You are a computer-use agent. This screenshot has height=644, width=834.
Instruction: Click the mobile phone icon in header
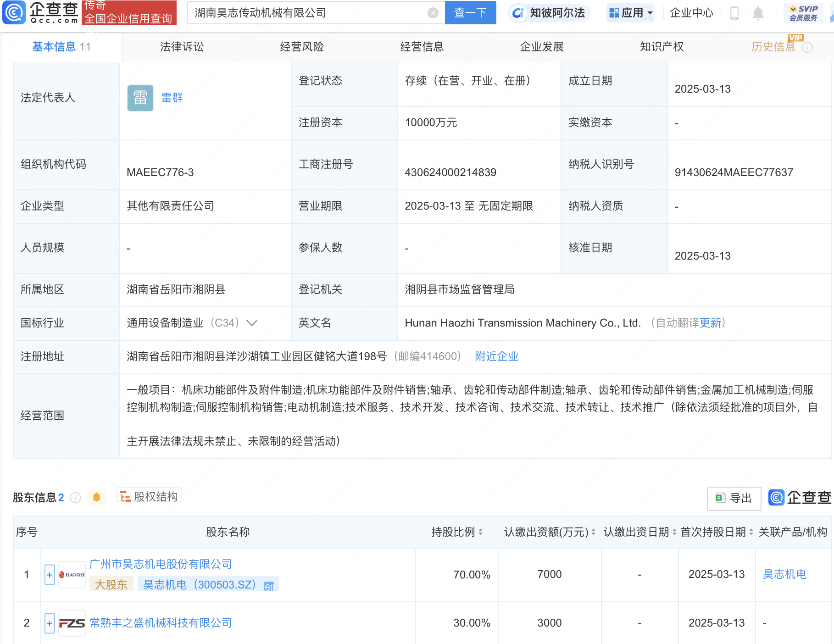[734, 13]
